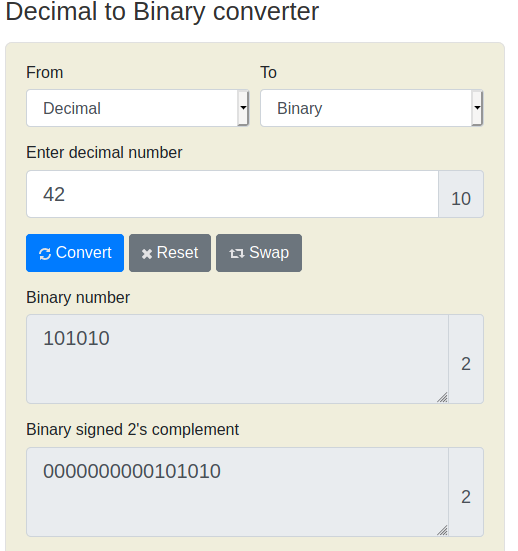Click the Decimal to Binary converter heading

tap(162, 12)
